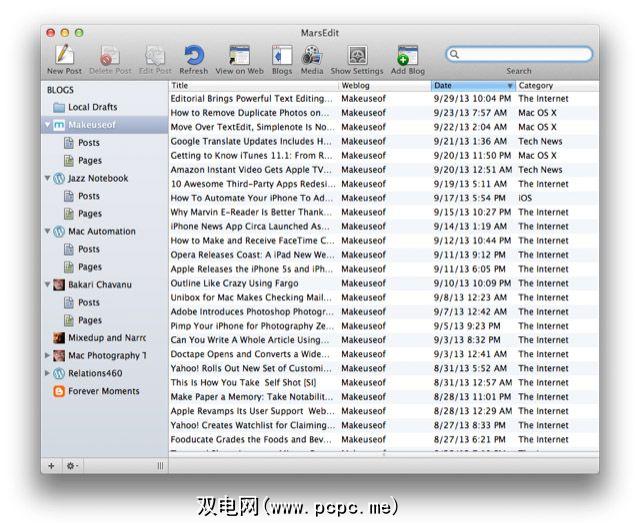Collapse the Makeuseof blog tree
The image size is (640, 530).
click(x=47, y=124)
